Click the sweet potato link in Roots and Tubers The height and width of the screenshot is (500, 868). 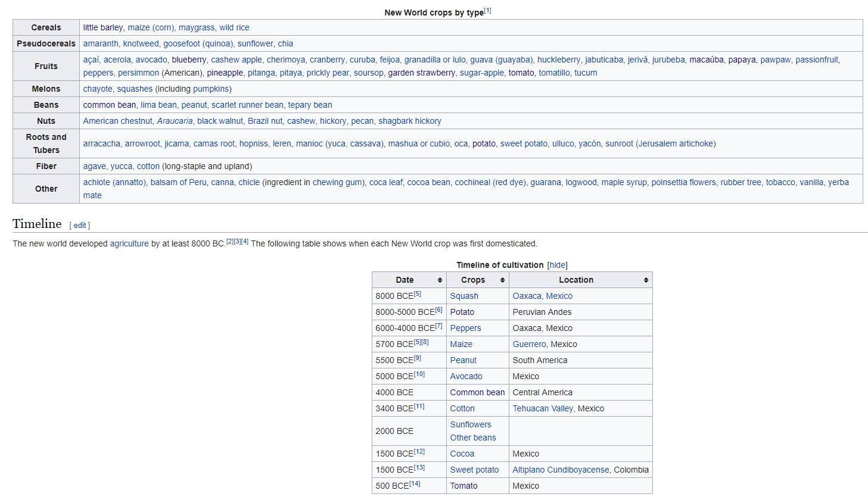tap(524, 143)
